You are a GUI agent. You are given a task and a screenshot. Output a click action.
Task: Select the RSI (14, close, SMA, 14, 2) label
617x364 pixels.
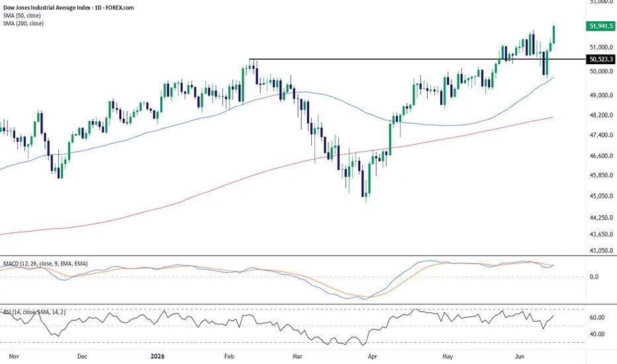pyautogui.click(x=34, y=312)
